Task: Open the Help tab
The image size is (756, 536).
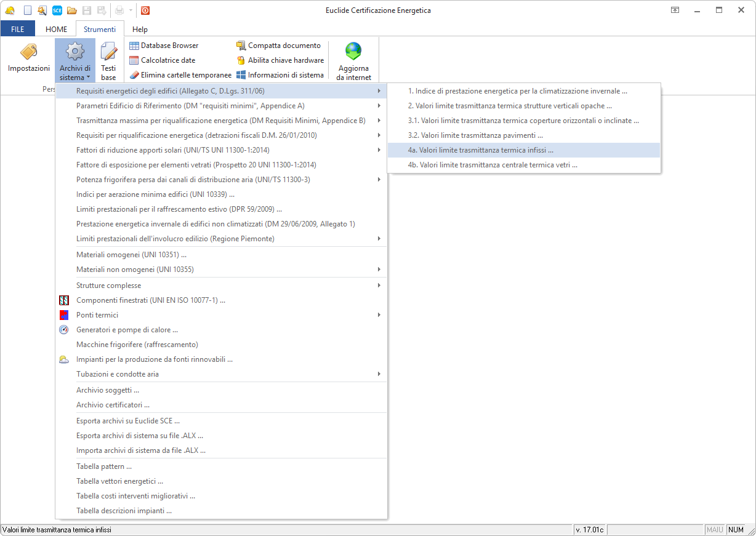Action: point(140,29)
